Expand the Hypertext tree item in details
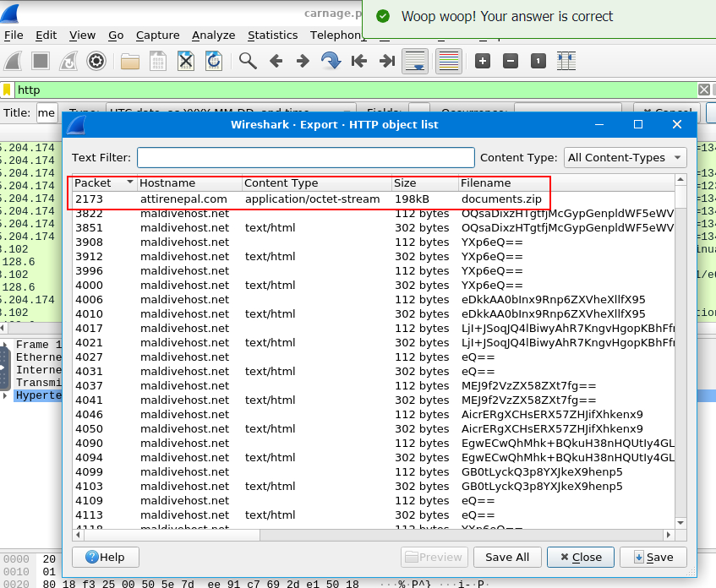The height and width of the screenshot is (588, 716). point(6,395)
